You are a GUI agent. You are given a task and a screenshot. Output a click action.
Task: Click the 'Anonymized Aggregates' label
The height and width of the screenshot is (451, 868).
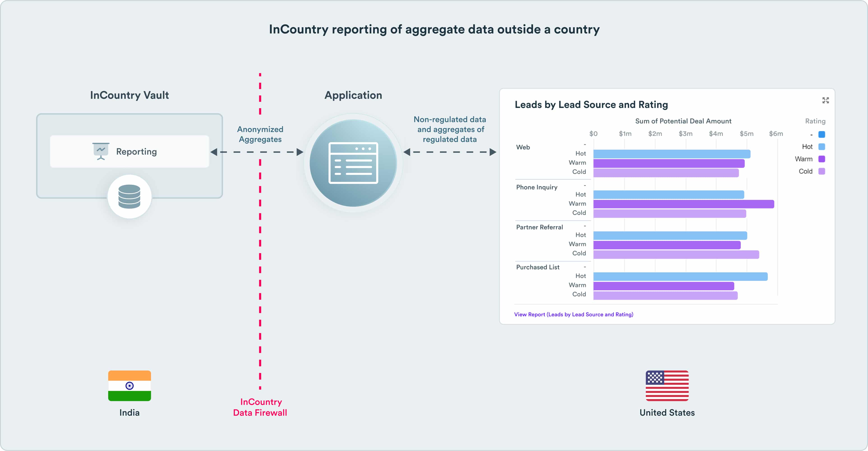point(260,134)
